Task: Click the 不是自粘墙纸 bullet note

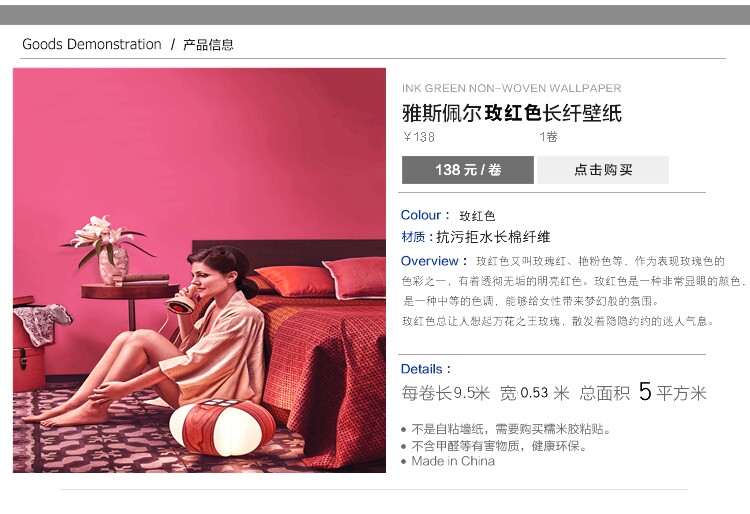Action: [x=510, y=429]
